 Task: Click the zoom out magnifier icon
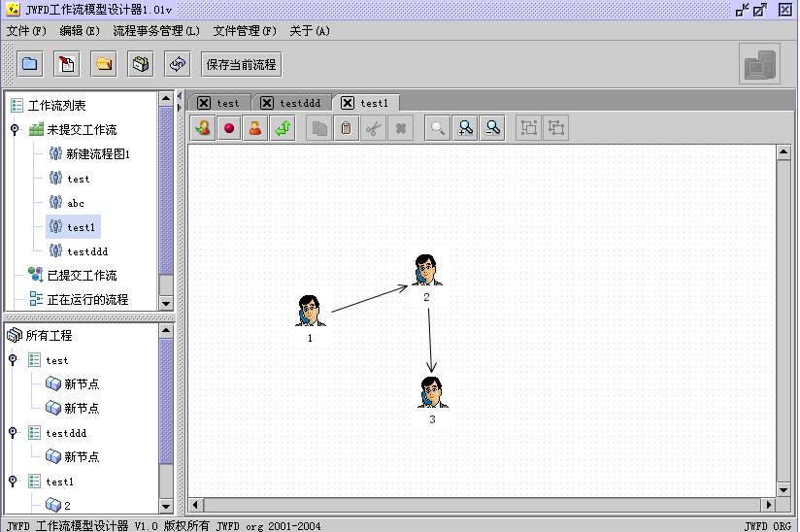click(492, 127)
